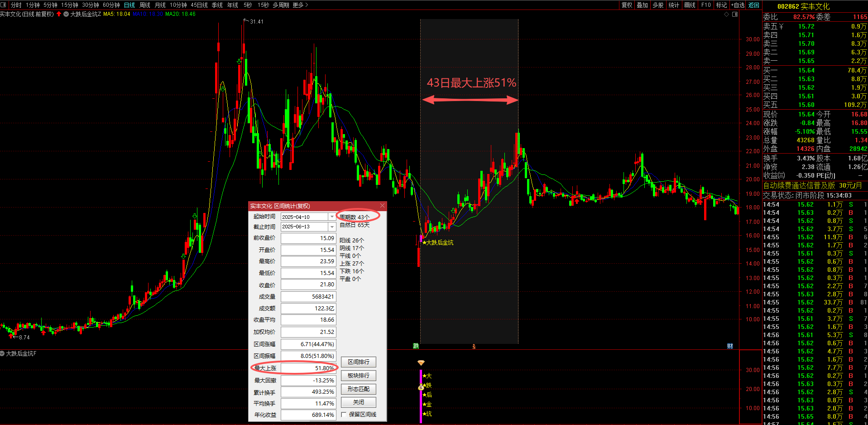Expand the 更多 periods menu

300,5
